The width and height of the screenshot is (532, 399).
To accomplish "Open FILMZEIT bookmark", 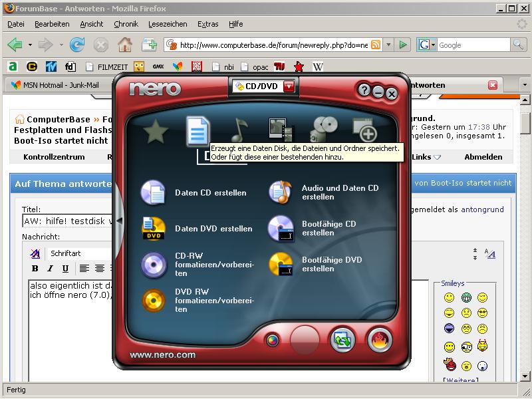I will point(106,67).
